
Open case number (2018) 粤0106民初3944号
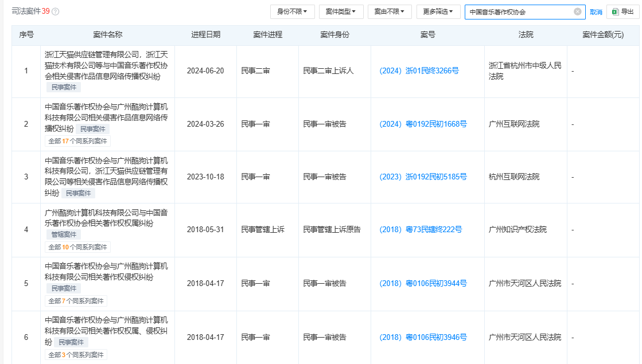423,283
